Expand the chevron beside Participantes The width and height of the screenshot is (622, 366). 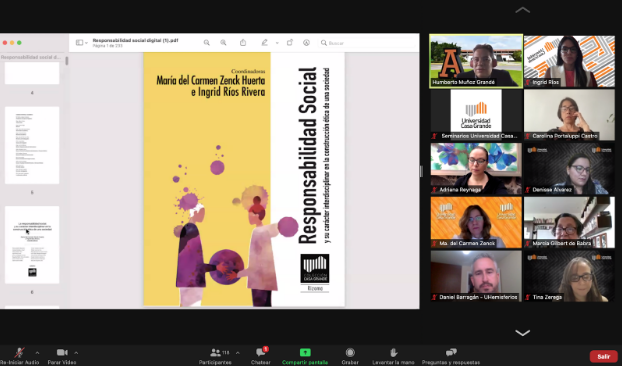238,353
